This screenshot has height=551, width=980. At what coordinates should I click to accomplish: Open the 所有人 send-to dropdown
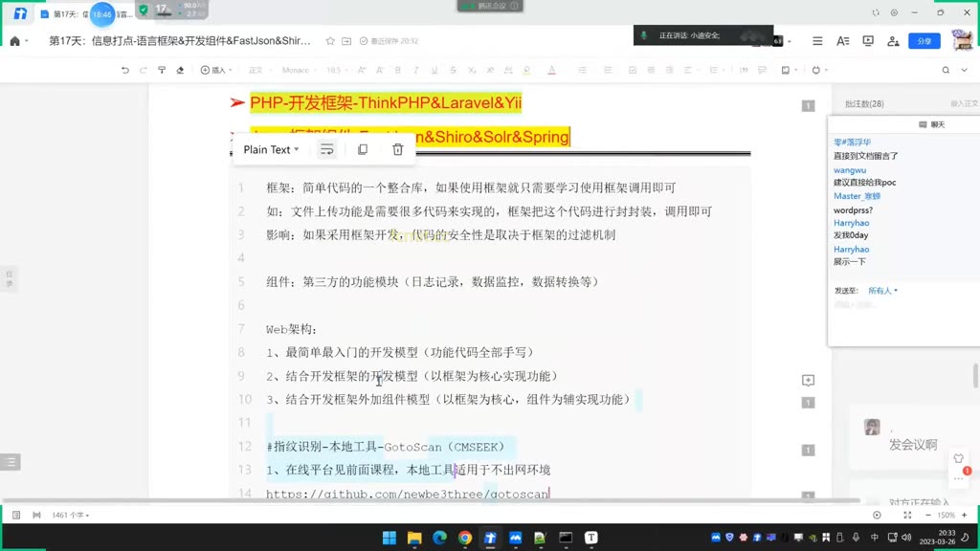click(x=882, y=291)
